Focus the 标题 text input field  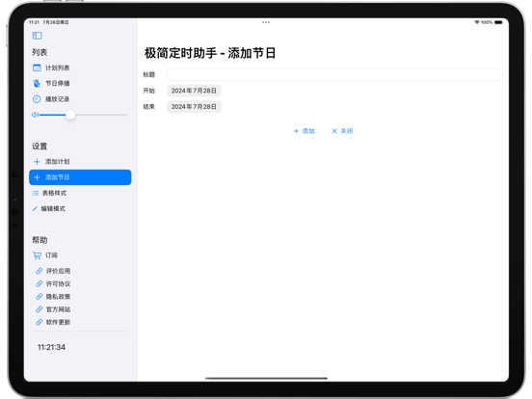(334, 74)
